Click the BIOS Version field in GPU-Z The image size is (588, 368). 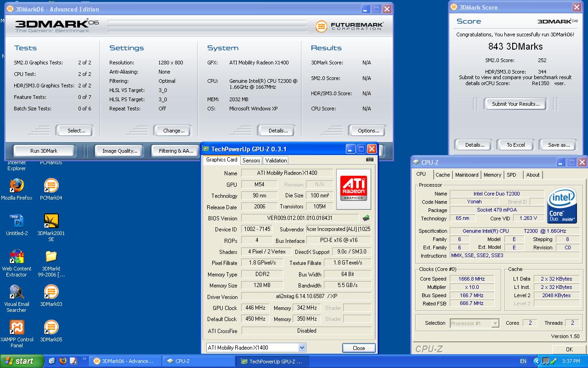(x=300, y=218)
